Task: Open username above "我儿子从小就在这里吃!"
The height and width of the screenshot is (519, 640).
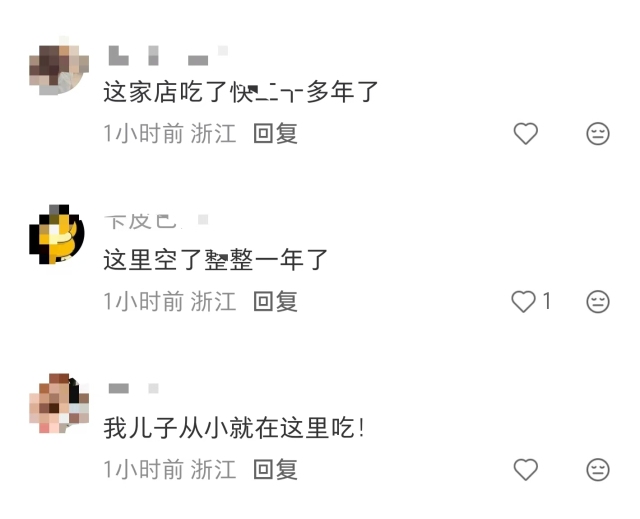Action: coord(133,388)
